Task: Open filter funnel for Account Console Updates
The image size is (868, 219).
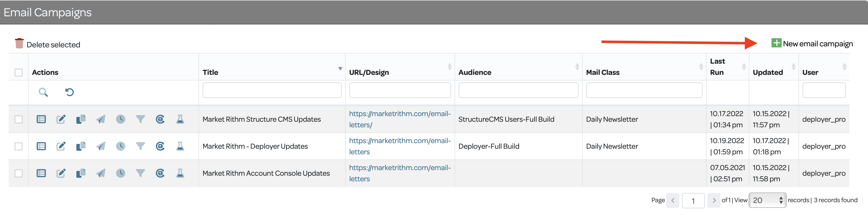Action: [141, 173]
